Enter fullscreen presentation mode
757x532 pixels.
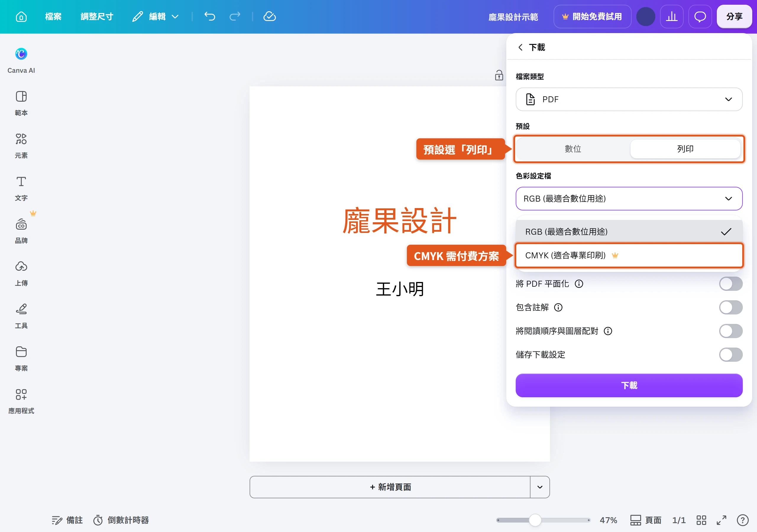[722, 520]
